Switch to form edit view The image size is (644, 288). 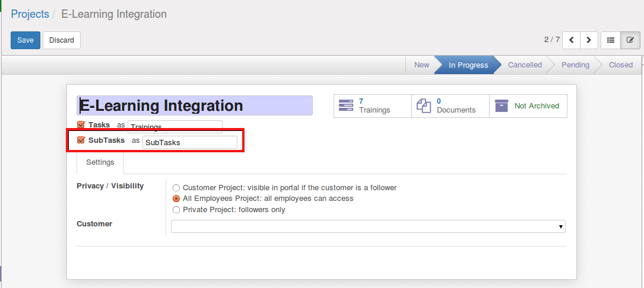tap(630, 40)
